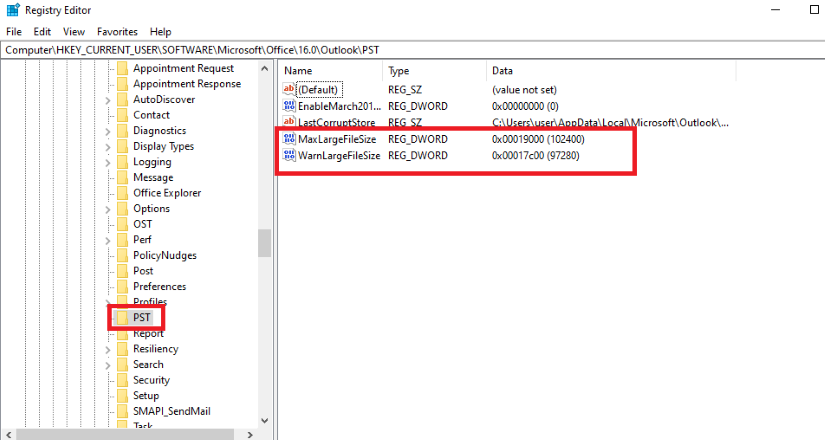
Task: Select the (Default) value name
Action: point(318,89)
